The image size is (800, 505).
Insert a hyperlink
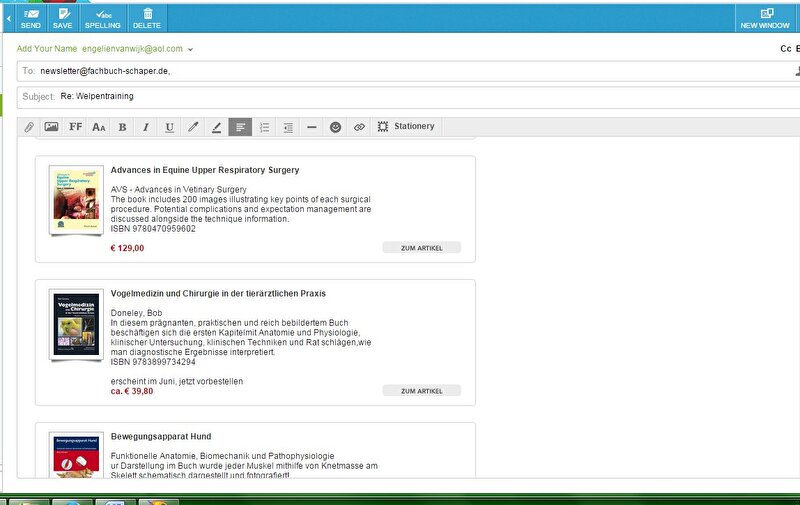point(358,127)
